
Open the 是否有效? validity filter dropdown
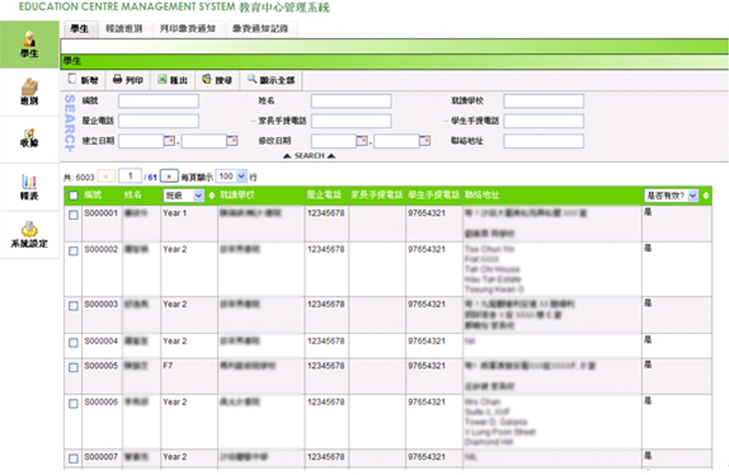click(671, 196)
